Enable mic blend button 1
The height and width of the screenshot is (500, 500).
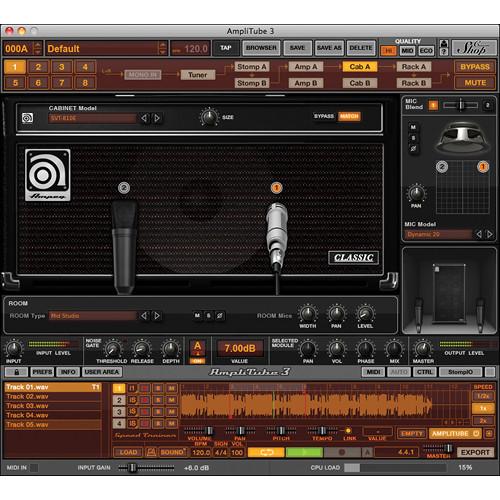433,106
